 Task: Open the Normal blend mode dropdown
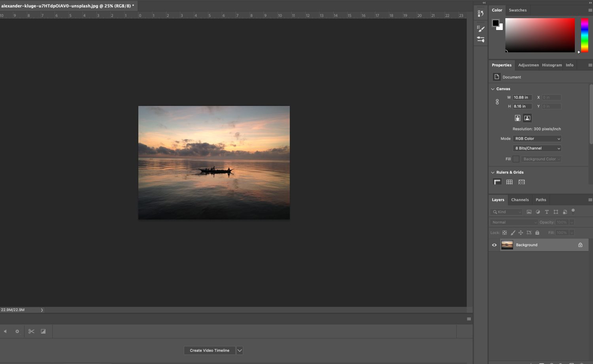click(514, 222)
